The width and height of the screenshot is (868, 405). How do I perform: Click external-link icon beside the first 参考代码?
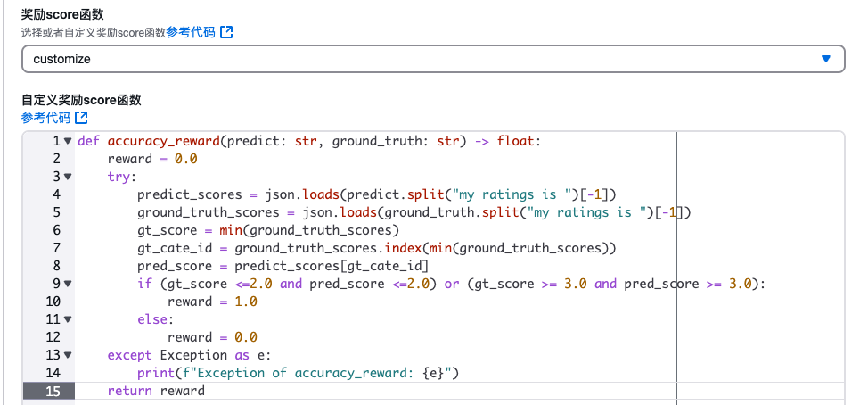pyautogui.click(x=226, y=32)
